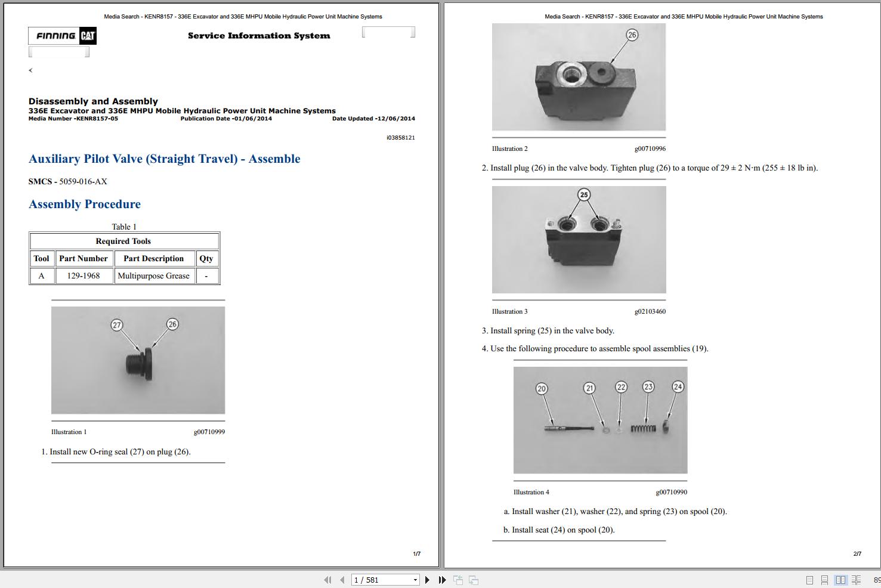This screenshot has height=588, width=881.
Task: Click step 2 plug torque instruction
Action: (654, 168)
